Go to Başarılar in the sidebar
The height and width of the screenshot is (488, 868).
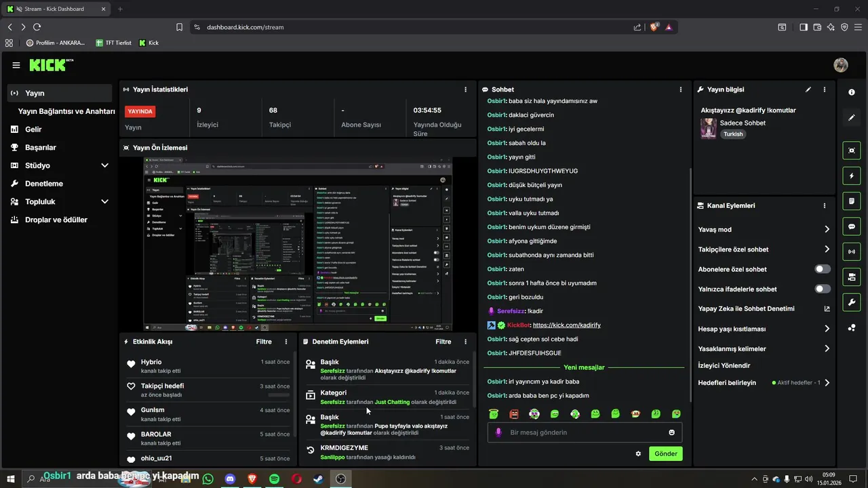point(40,147)
